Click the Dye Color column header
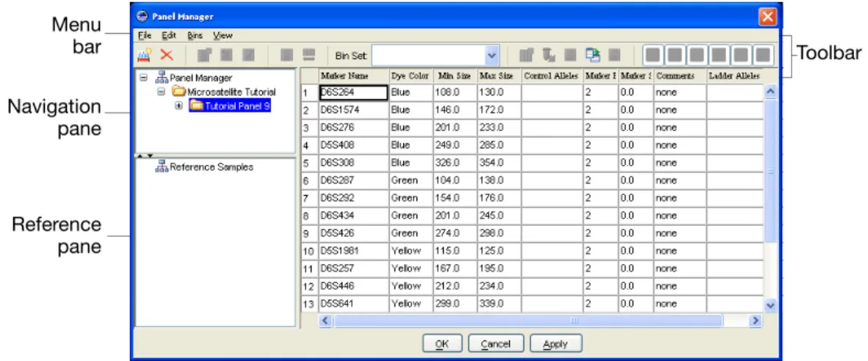This screenshot has height=361, width=868. coord(411,76)
